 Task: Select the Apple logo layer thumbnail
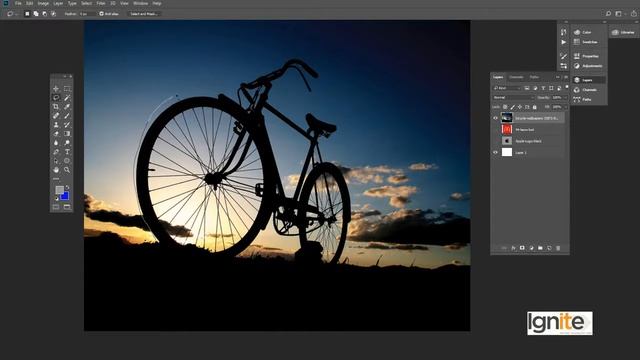pos(507,141)
